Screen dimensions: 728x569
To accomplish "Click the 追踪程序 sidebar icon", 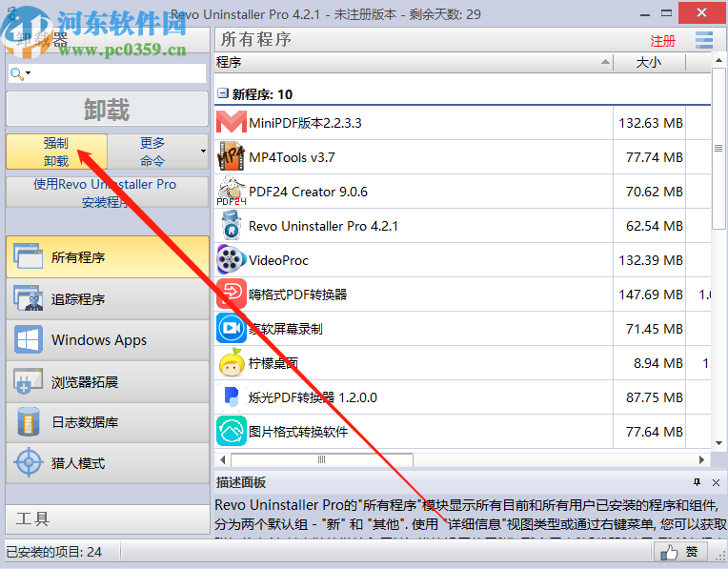I will click(x=28, y=298).
